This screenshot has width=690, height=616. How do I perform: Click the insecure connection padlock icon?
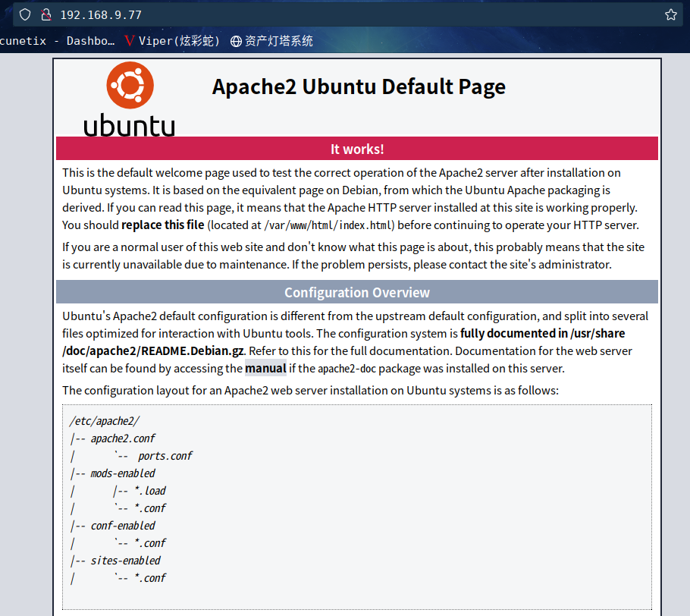tap(45, 14)
